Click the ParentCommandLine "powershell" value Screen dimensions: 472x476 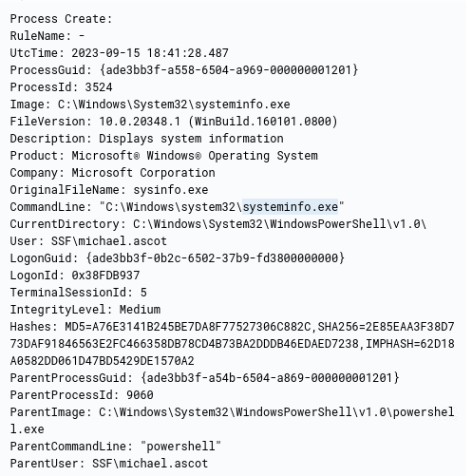coord(180,447)
